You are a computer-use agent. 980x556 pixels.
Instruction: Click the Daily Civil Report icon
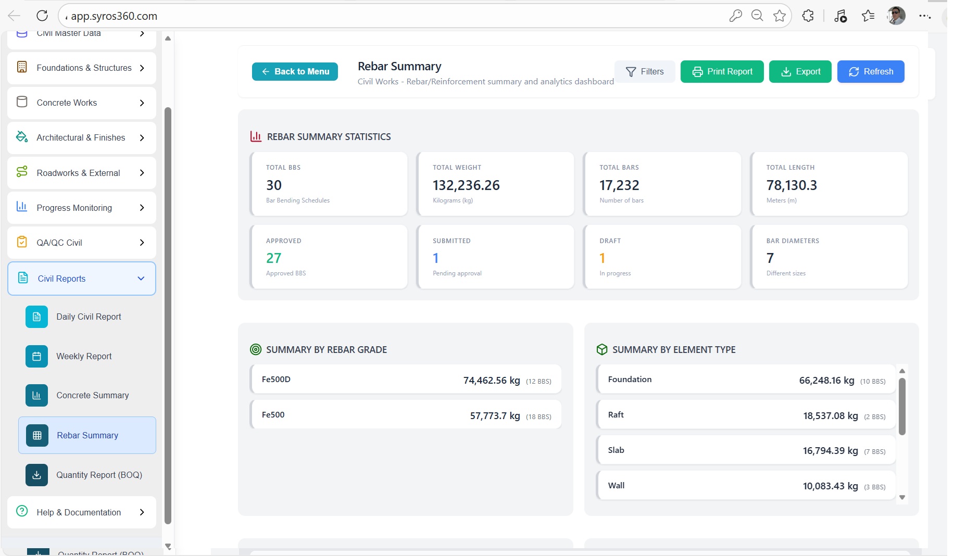tap(36, 317)
